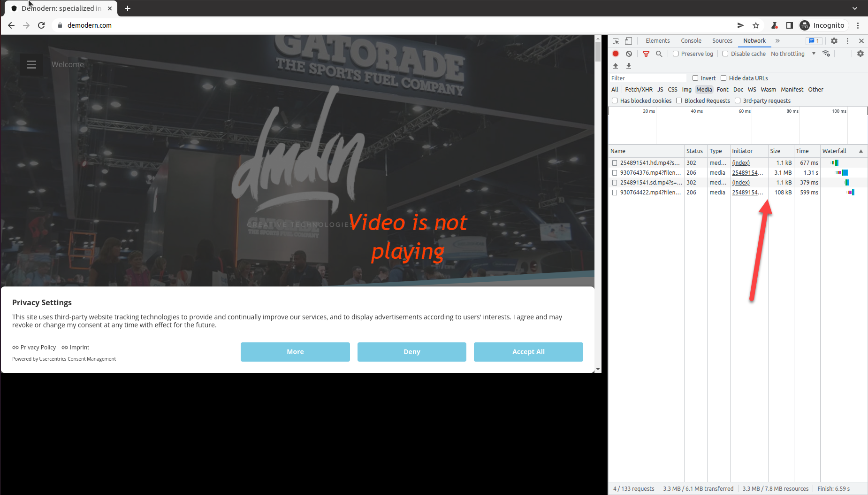Bookmark this page with the star icon
The image size is (868, 495).
[756, 25]
